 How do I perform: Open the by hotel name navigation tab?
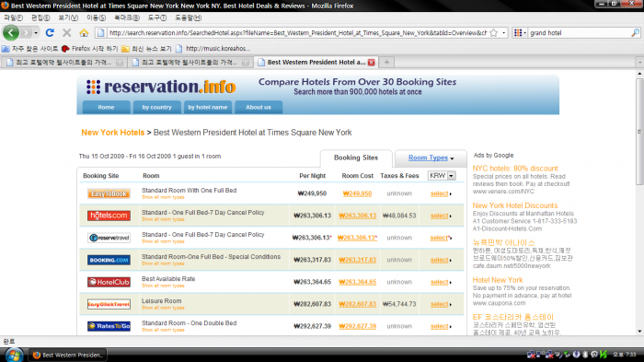pos(207,108)
